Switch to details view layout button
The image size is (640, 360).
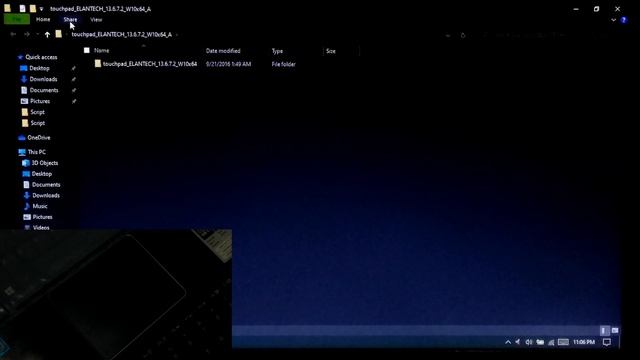tap(604, 330)
